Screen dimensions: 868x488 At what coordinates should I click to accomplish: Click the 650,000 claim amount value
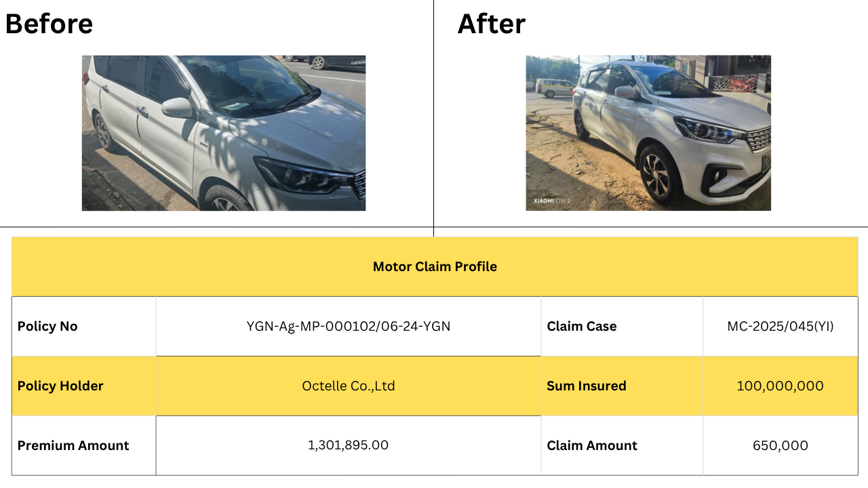click(x=781, y=445)
